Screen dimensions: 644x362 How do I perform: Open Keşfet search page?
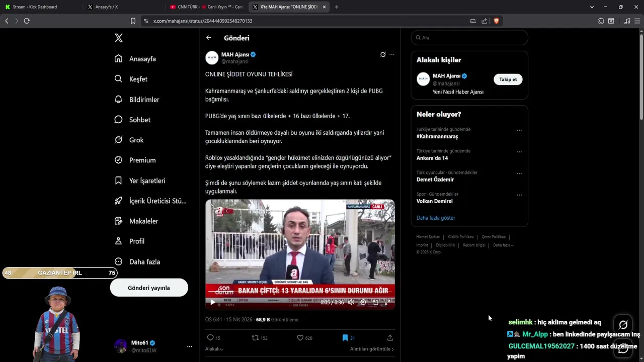tap(131, 79)
